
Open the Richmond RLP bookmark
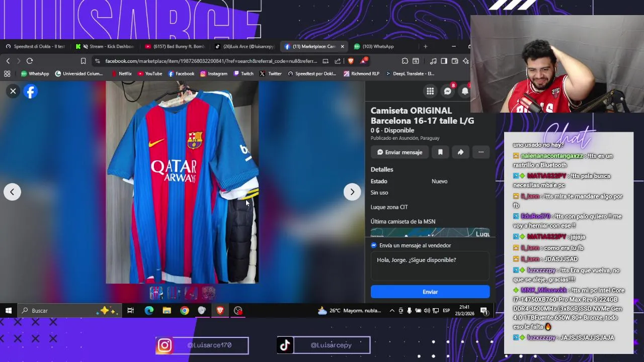click(x=361, y=73)
